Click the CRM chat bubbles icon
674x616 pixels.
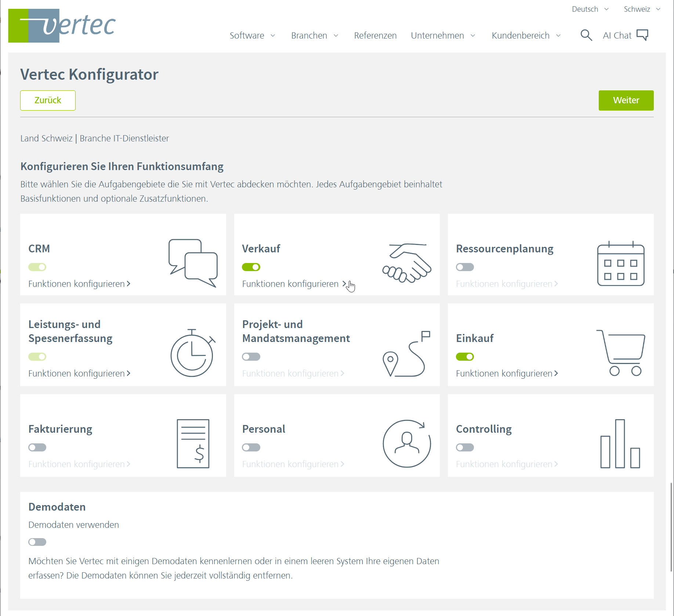(193, 263)
